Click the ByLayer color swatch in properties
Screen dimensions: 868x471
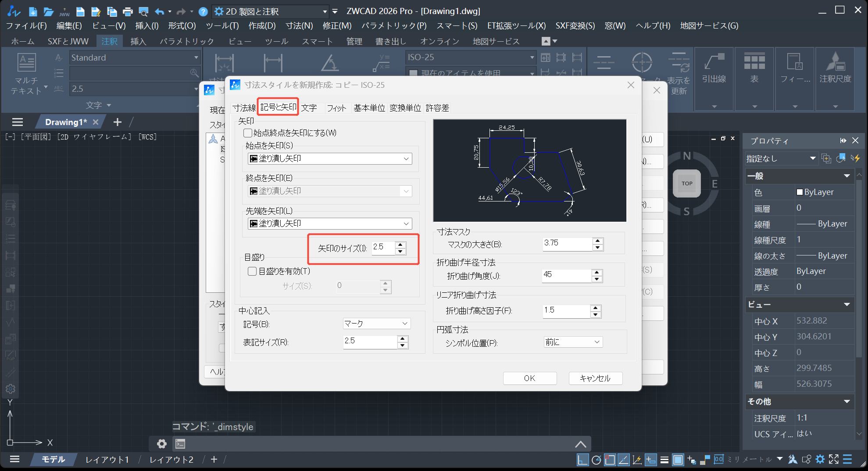(x=800, y=192)
